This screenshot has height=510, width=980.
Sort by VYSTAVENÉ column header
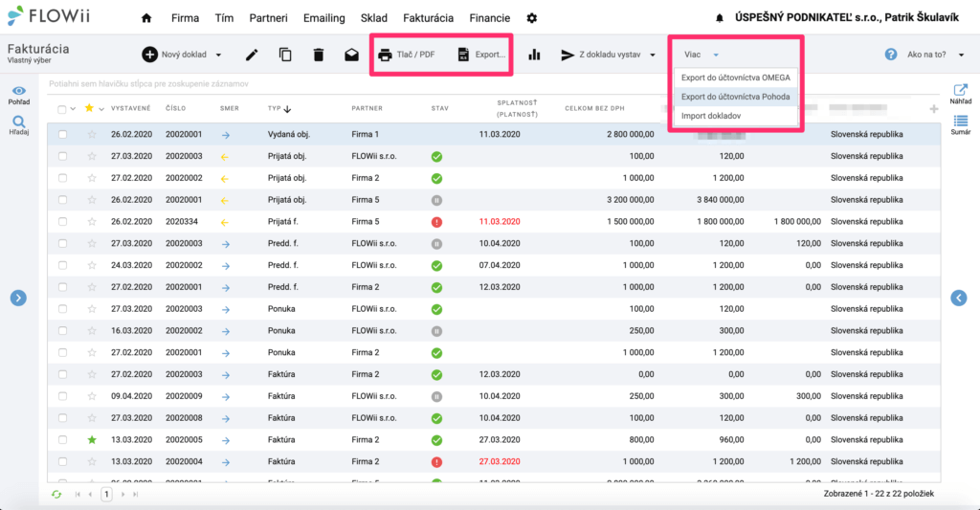[x=130, y=109]
